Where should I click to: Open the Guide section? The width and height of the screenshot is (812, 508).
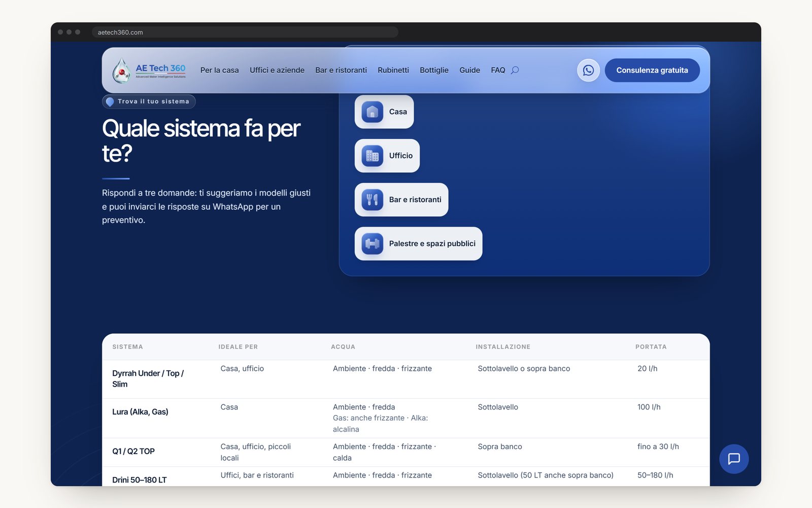[x=469, y=70]
